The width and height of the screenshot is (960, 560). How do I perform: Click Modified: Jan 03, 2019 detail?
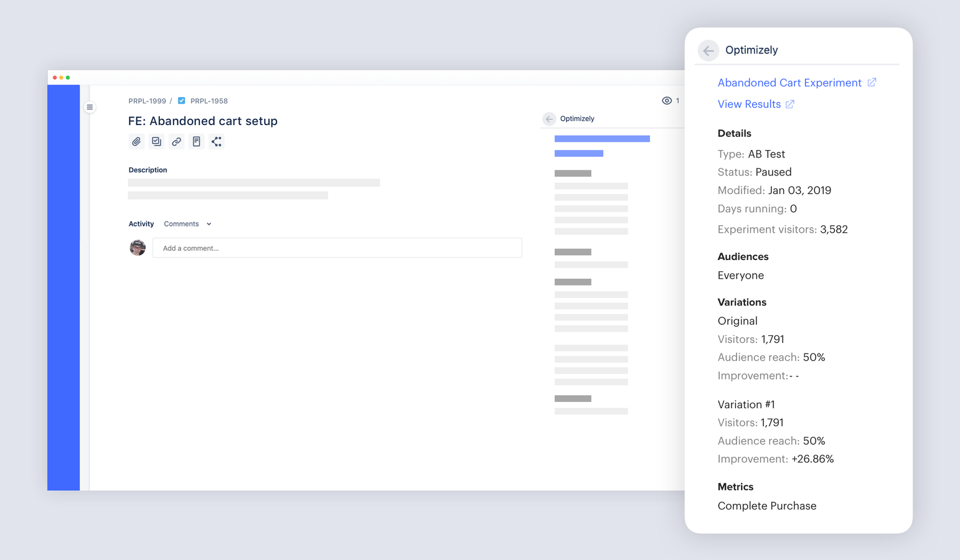pyautogui.click(x=774, y=190)
